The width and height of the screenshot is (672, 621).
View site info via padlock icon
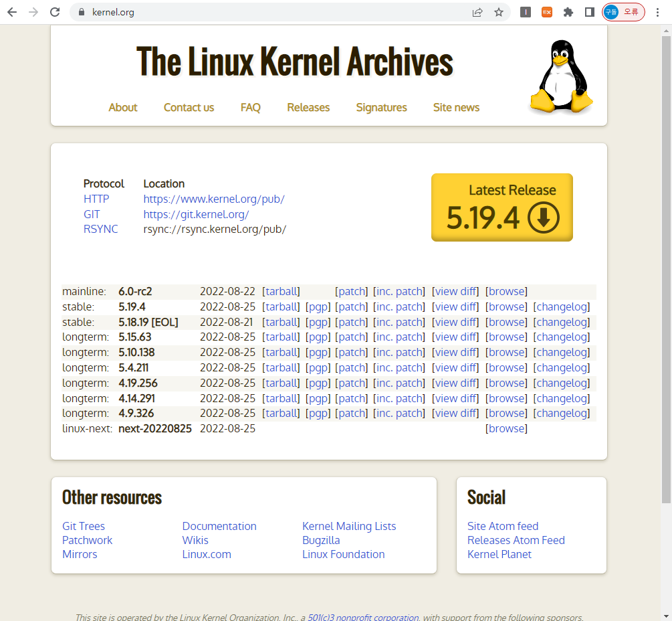tap(82, 12)
